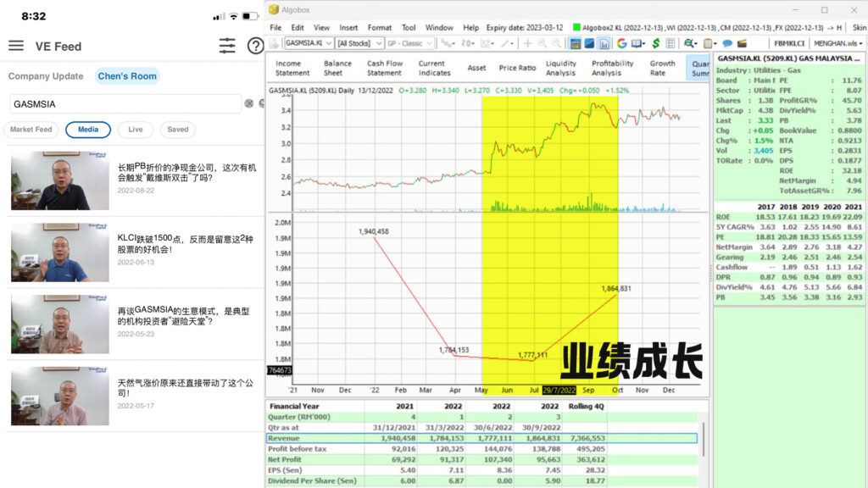Open the MENGHAN.wls workspace dropdown

[x=838, y=43]
